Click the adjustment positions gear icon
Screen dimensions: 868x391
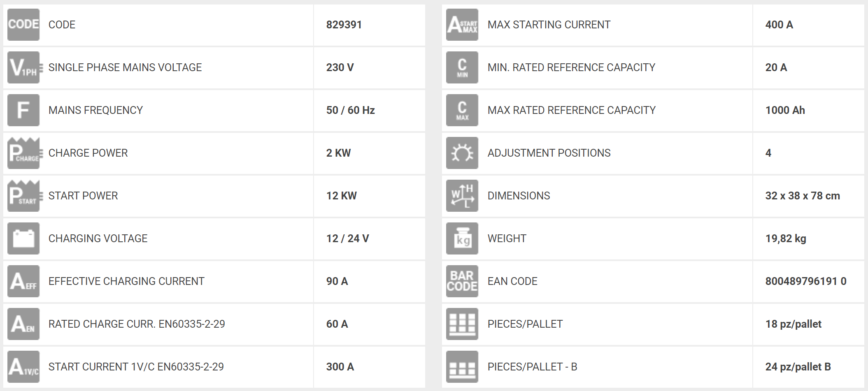pos(462,153)
